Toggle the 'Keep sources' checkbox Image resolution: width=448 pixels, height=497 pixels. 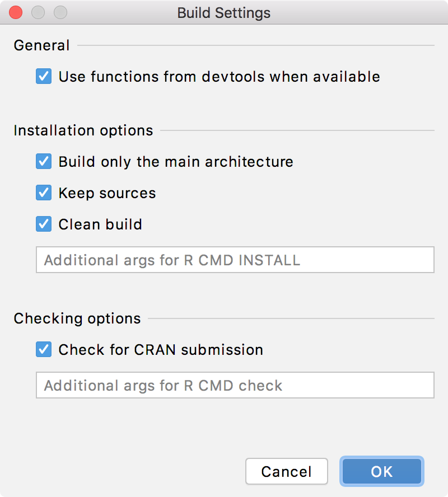coord(44,193)
